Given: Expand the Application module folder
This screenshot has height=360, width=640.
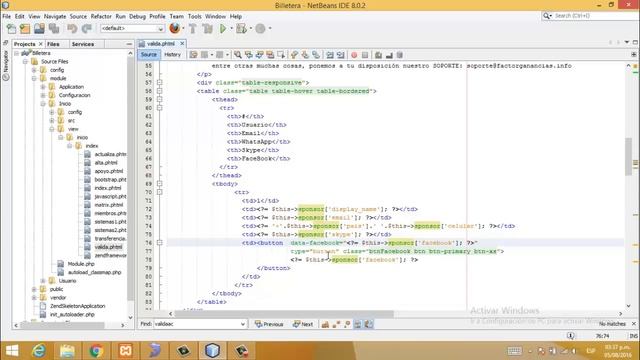Looking at the screenshot, I should [43, 87].
